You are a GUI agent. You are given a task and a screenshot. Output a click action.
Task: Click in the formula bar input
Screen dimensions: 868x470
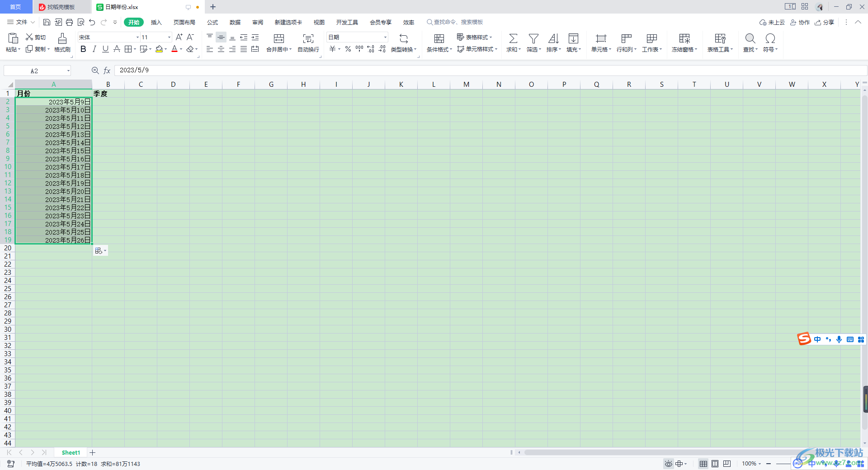click(491, 70)
